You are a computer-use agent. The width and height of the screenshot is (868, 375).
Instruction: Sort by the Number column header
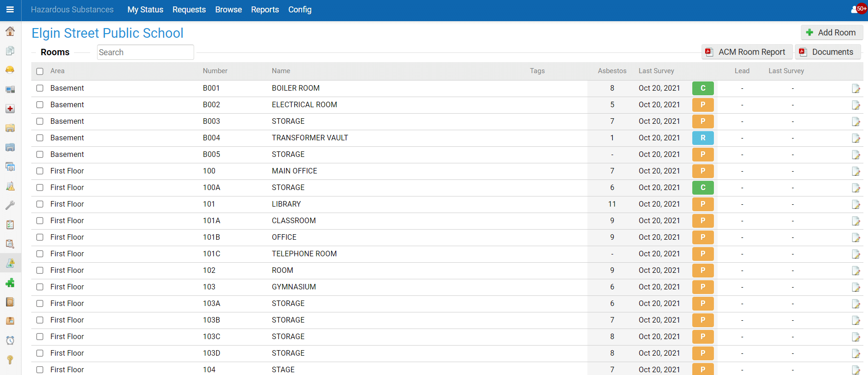pos(215,71)
